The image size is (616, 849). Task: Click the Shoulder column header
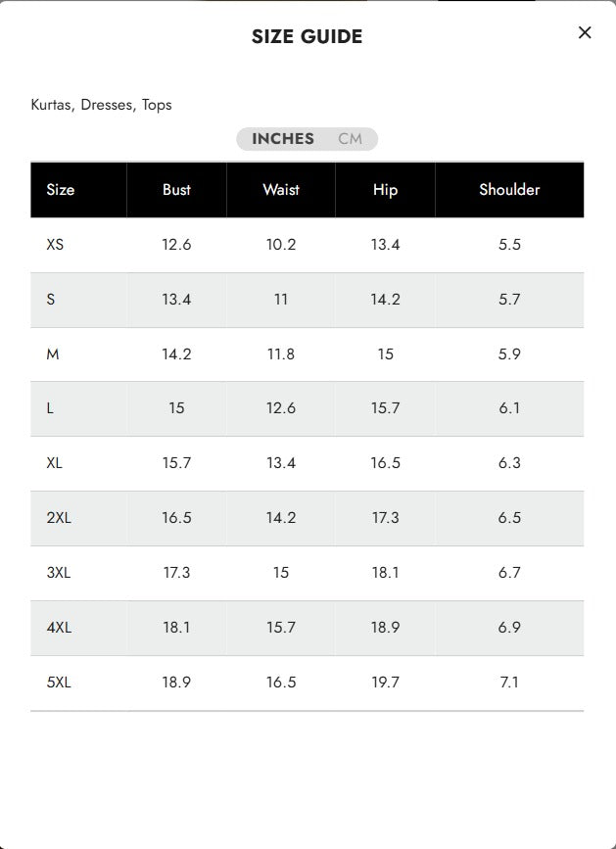[x=509, y=190]
